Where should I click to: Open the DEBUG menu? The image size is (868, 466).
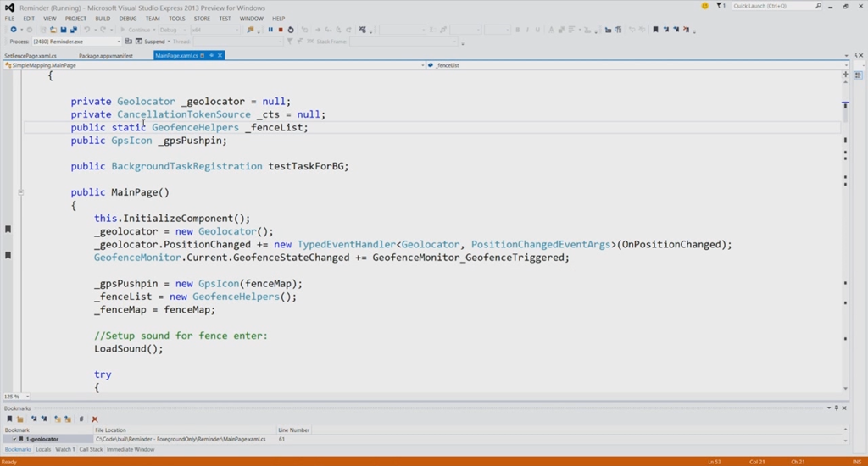pos(128,19)
